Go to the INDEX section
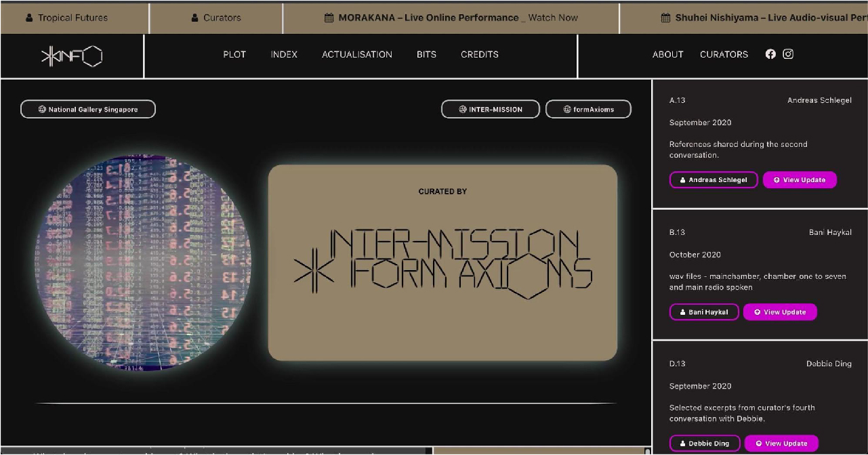Image resolution: width=868 pixels, height=455 pixels. tap(284, 54)
